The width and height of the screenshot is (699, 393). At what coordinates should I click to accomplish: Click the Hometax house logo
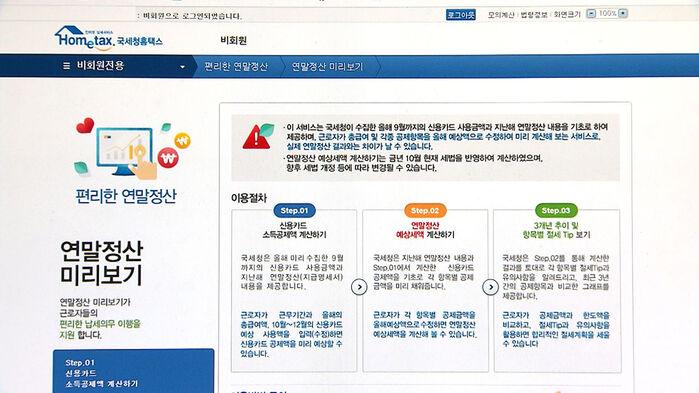click(108, 38)
